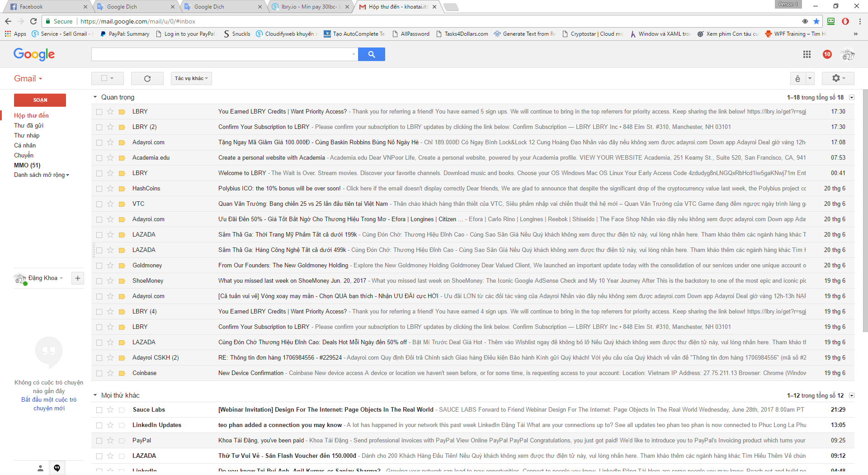The height and width of the screenshot is (475, 868).
Task: Open 'PayPal: Summary' bookmark
Action: 125,34
